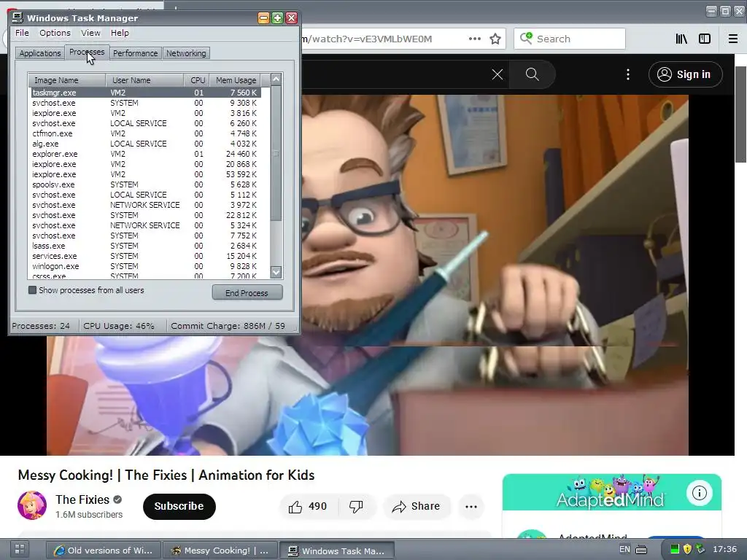
Task: Open the View menu in Task Manager
Action: point(90,33)
